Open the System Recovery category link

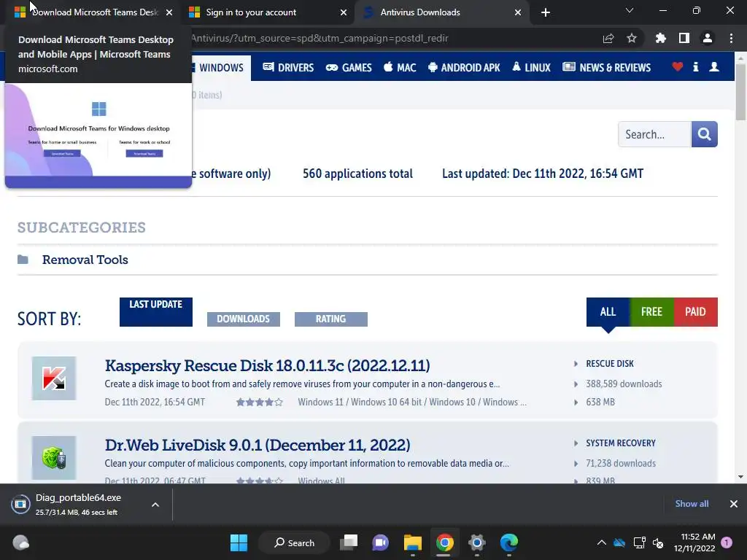(x=621, y=443)
